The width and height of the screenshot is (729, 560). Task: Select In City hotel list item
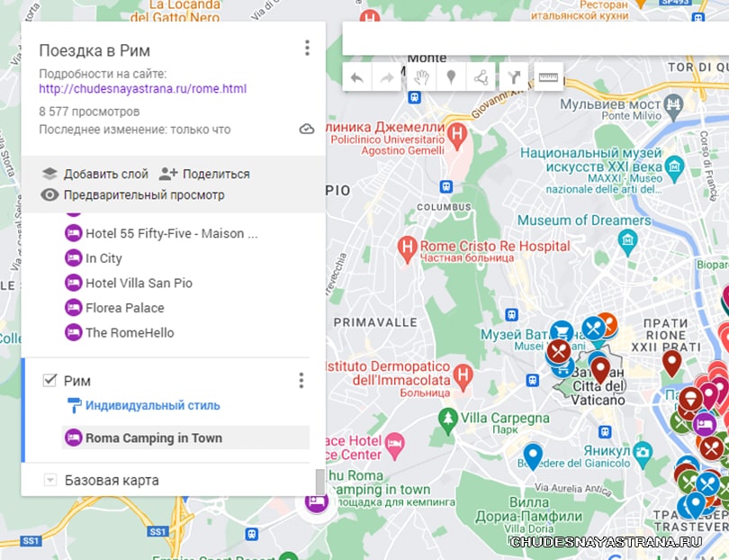[x=93, y=258]
